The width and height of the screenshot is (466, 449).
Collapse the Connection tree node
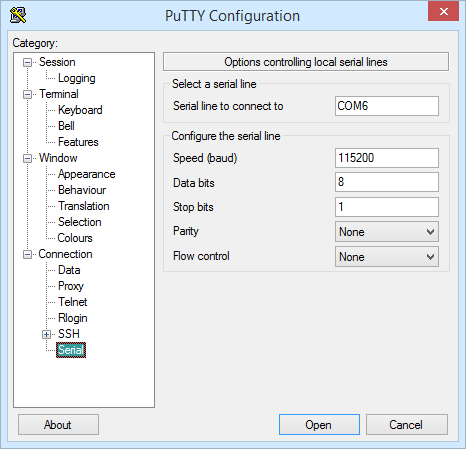click(27, 254)
